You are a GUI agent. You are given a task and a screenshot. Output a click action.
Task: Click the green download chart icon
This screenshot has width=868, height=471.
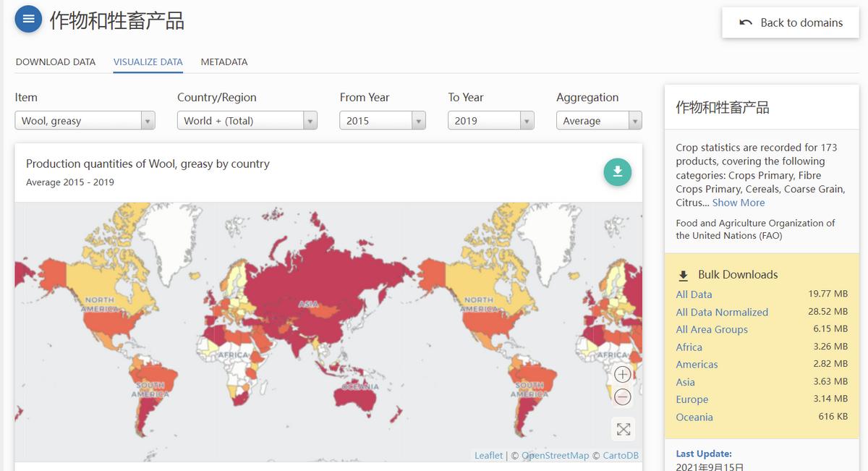pos(617,172)
